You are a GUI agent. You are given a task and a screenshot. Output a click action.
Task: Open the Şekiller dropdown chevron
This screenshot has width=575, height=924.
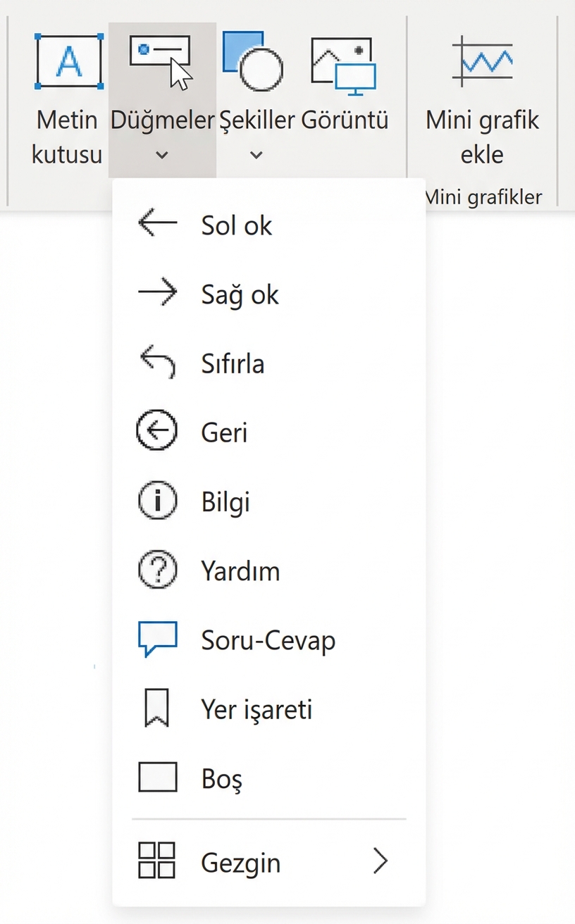coord(256,155)
